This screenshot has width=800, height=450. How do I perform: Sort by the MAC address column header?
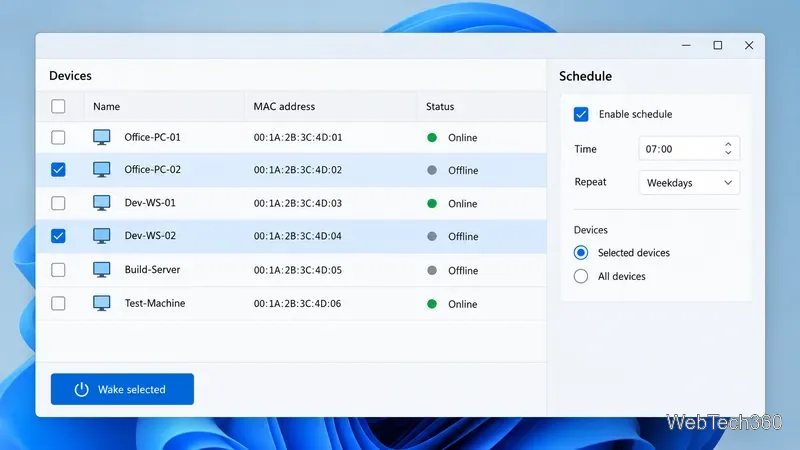coord(284,106)
